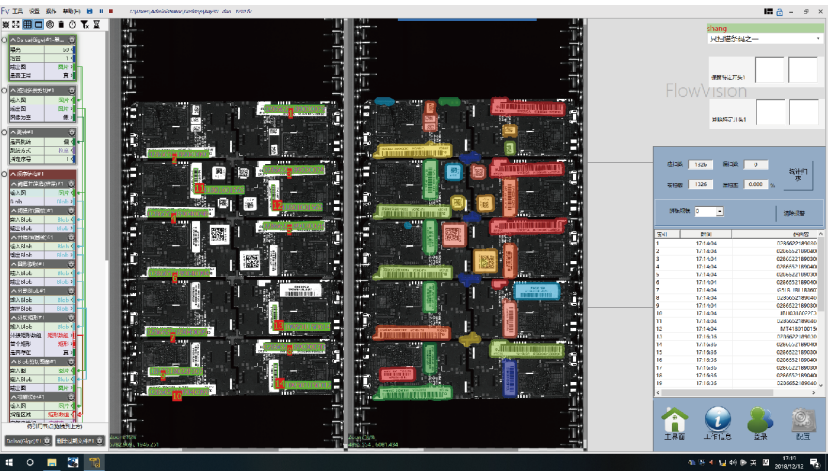Sort table by the 时间 column header
The height and width of the screenshot is (476, 830).
[706, 234]
